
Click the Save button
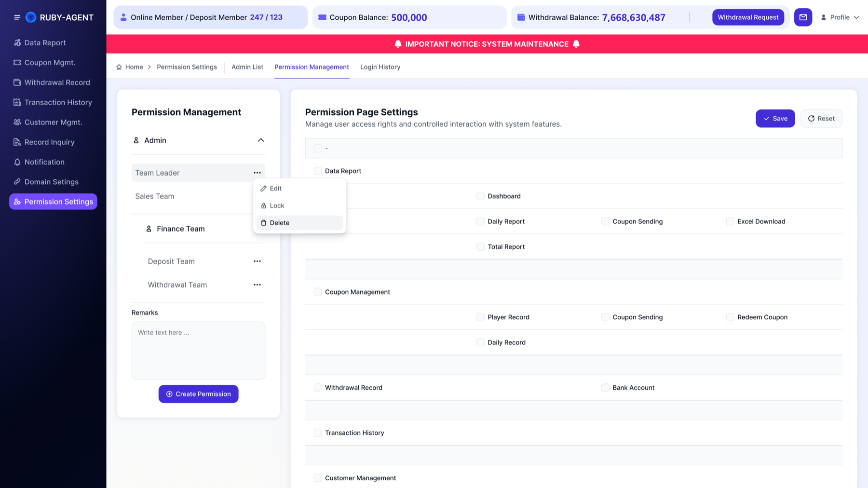(775, 119)
